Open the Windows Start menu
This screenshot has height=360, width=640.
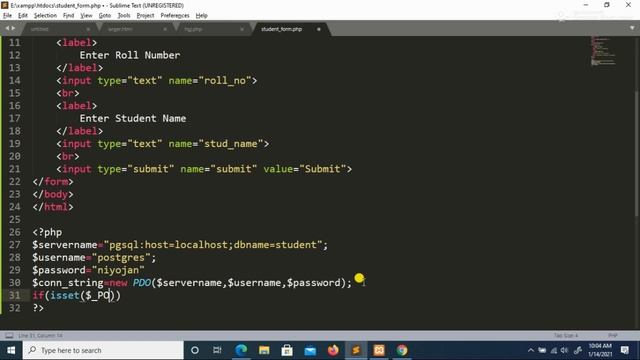coord(11,350)
